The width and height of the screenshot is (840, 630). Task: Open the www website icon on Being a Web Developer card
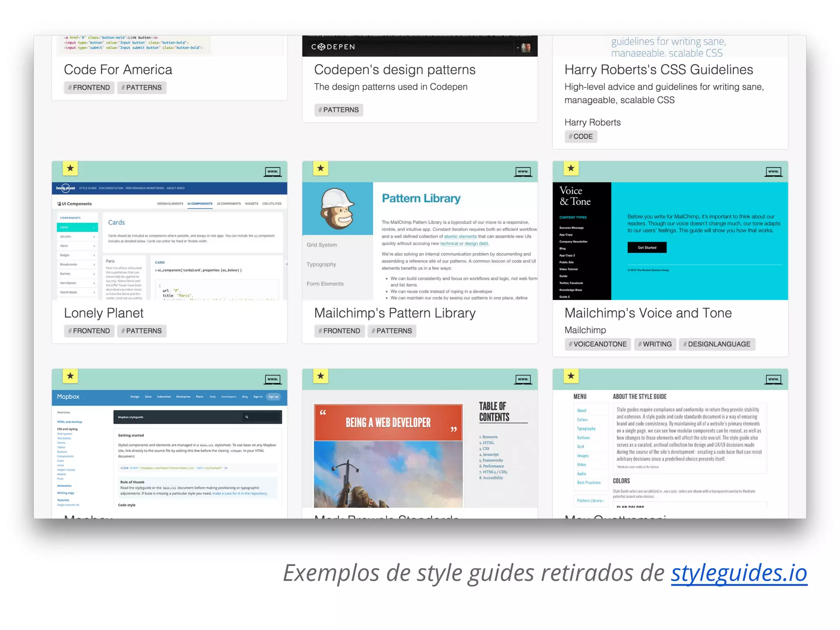[x=523, y=379]
